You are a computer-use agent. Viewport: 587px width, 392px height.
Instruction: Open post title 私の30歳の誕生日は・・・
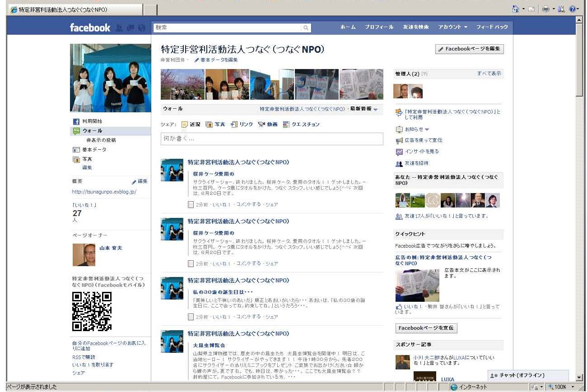[x=223, y=292]
